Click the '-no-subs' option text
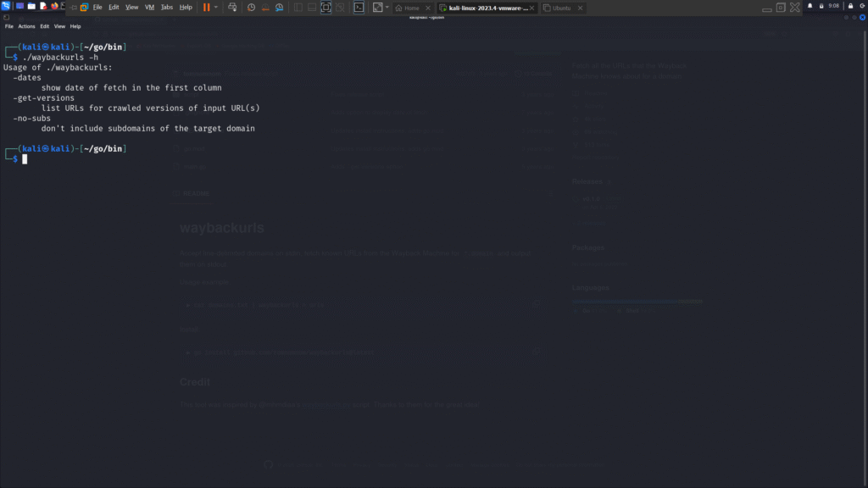 point(31,119)
